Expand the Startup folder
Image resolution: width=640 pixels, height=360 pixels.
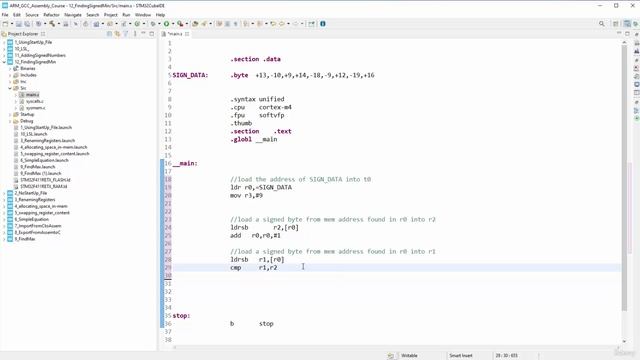tap(10, 115)
